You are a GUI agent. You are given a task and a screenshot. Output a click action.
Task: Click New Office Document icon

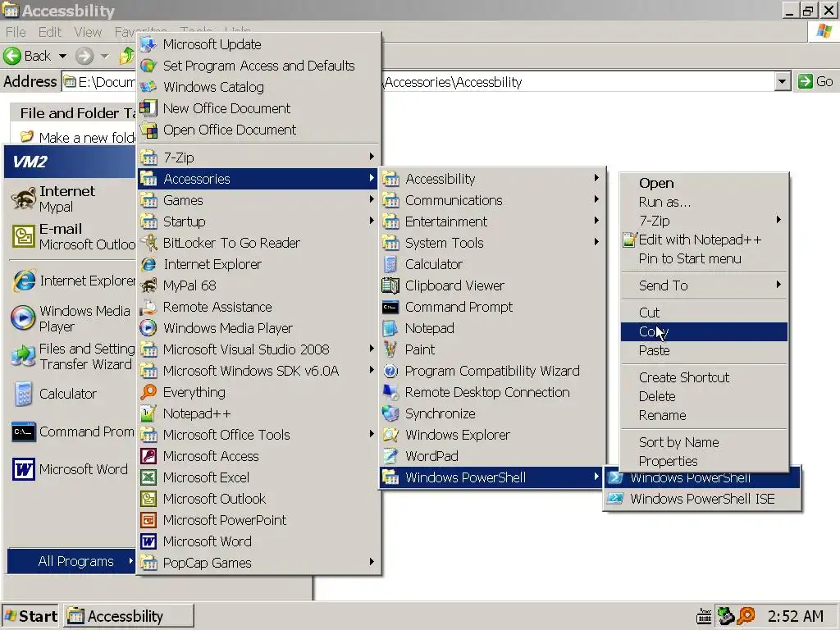pyautogui.click(x=148, y=108)
